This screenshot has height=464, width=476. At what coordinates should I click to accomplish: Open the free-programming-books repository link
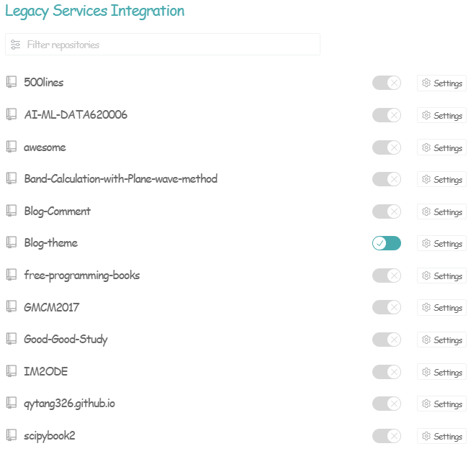pos(81,275)
